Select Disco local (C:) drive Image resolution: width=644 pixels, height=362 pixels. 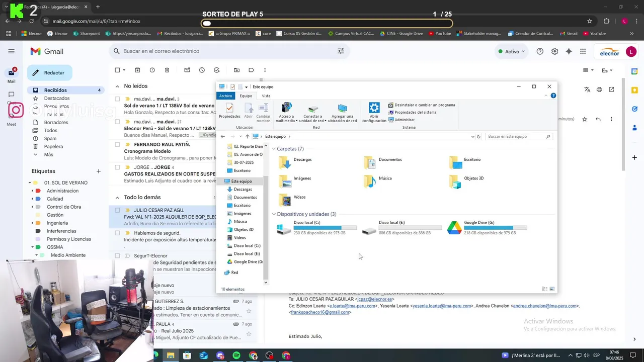317,228
